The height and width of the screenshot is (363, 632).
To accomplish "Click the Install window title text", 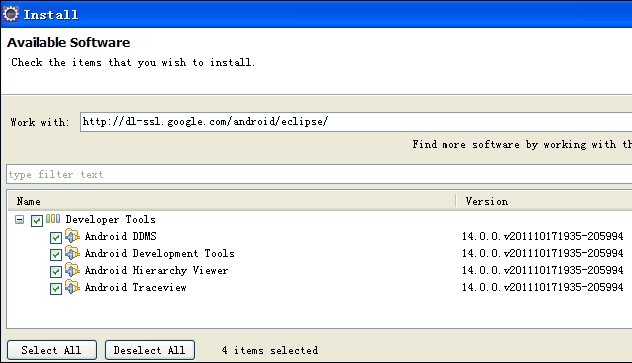I will point(51,15).
